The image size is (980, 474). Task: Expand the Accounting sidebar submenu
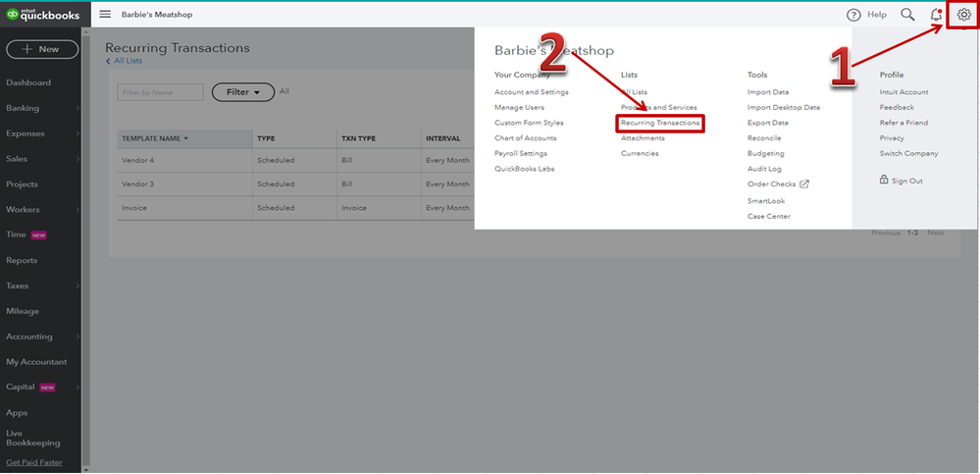click(78, 337)
